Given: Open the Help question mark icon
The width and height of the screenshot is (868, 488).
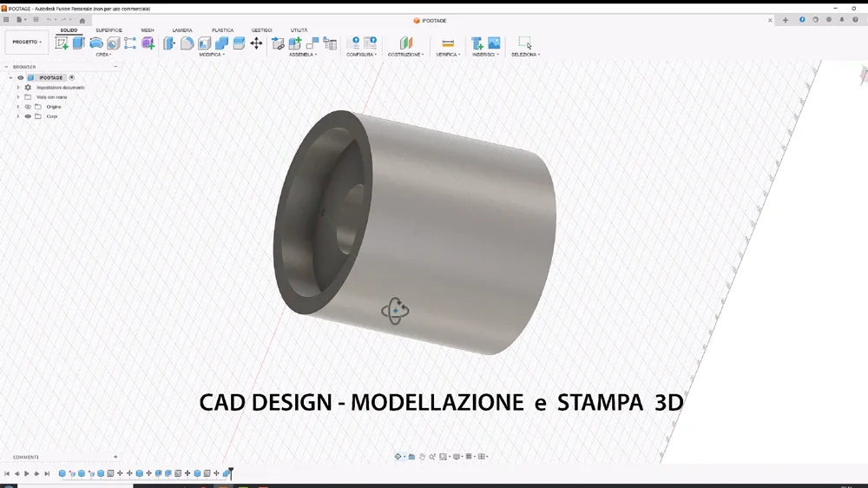Looking at the screenshot, I should (x=855, y=19).
